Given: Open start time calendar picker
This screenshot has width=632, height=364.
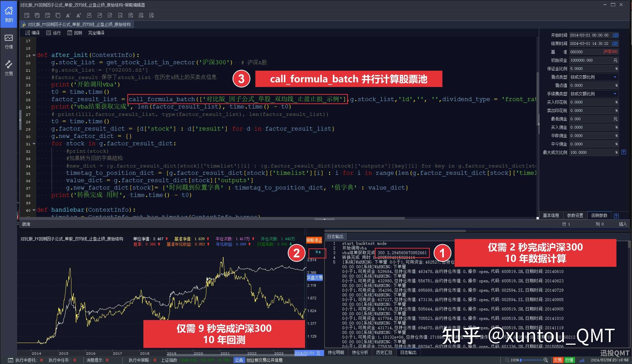Looking at the screenshot, I should pyautogui.click(x=615, y=35).
